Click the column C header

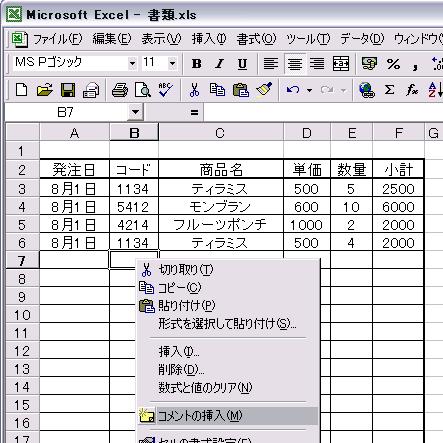221,133
